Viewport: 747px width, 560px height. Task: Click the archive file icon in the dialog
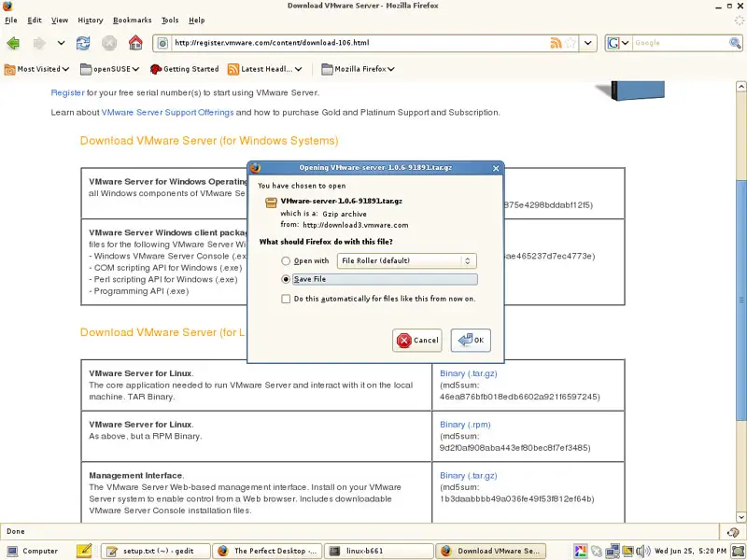pyautogui.click(x=271, y=203)
